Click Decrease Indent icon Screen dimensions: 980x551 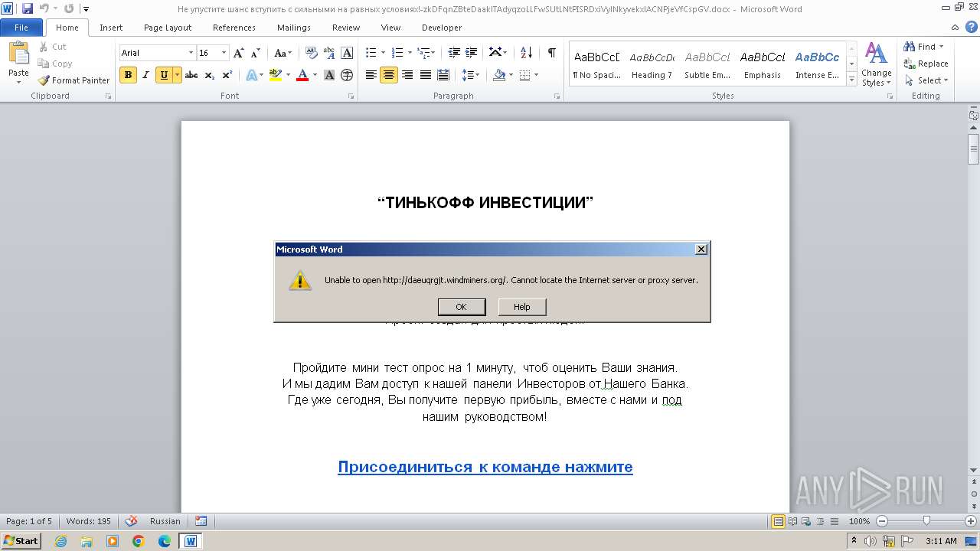click(x=454, y=53)
